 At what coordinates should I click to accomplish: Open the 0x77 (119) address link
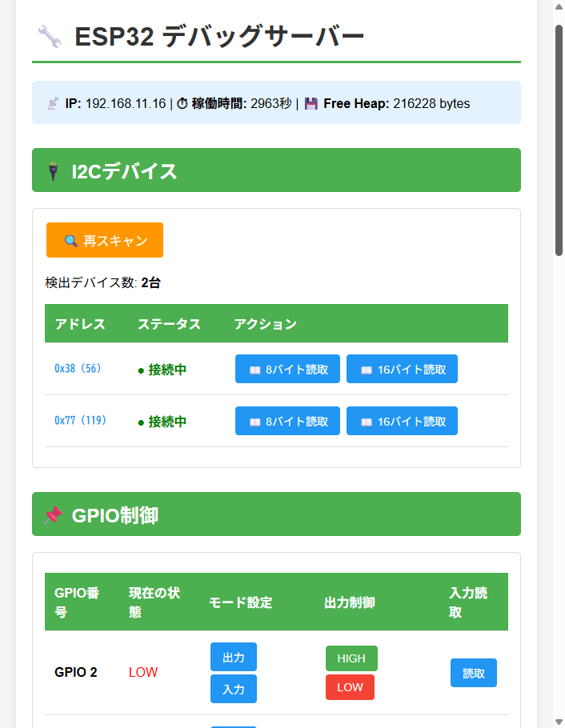click(80, 421)
